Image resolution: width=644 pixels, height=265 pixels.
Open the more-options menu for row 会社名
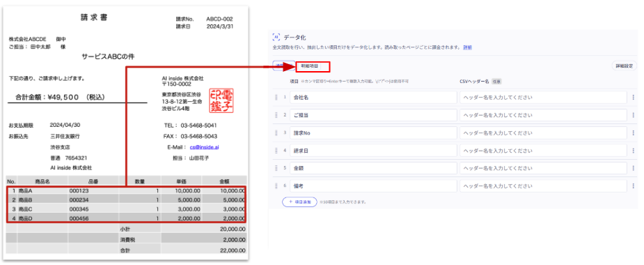click(633, 98)
